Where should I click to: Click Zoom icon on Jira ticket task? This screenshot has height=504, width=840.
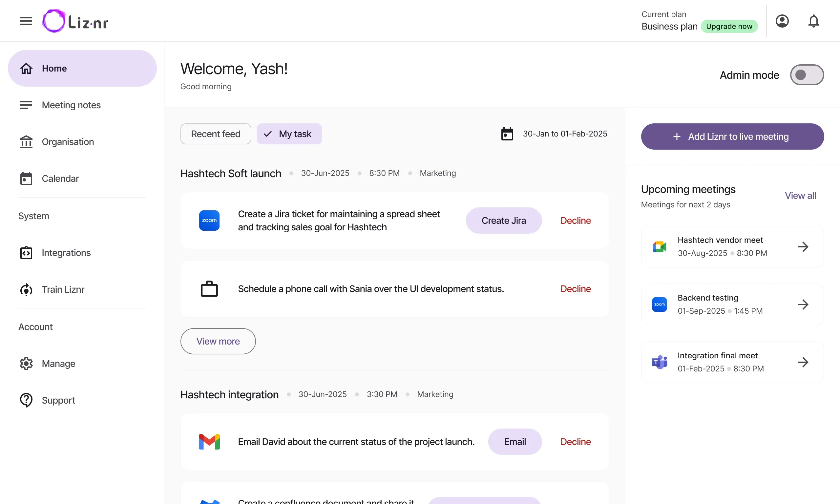coord(209,220)
